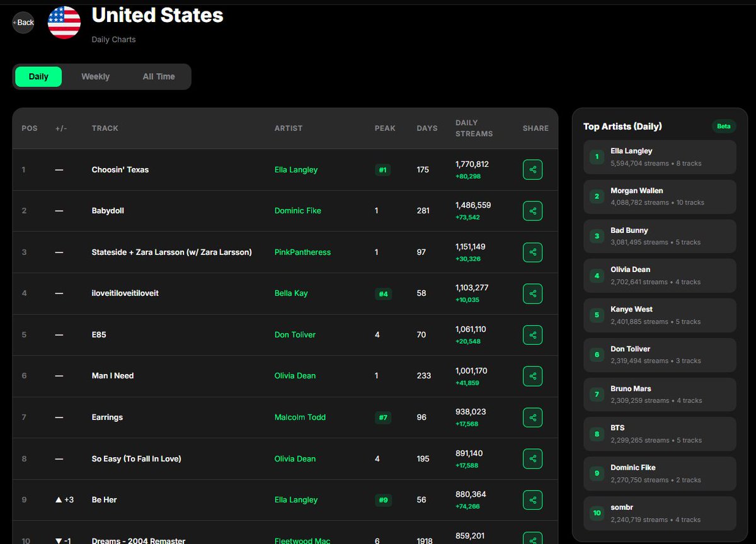Select Dominic Fike card in Top Artists
The height and width of the screenshot is (544, 756).
pyautogui.click(x=660, y=473)
